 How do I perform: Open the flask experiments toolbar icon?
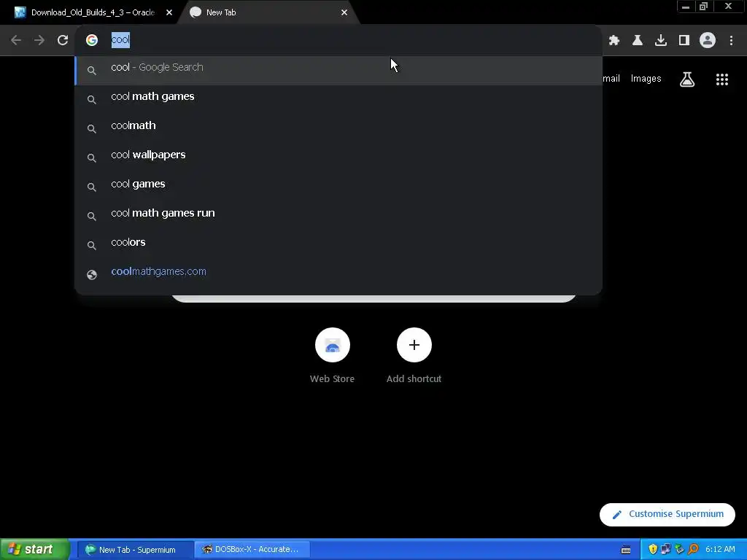(638, 40)
